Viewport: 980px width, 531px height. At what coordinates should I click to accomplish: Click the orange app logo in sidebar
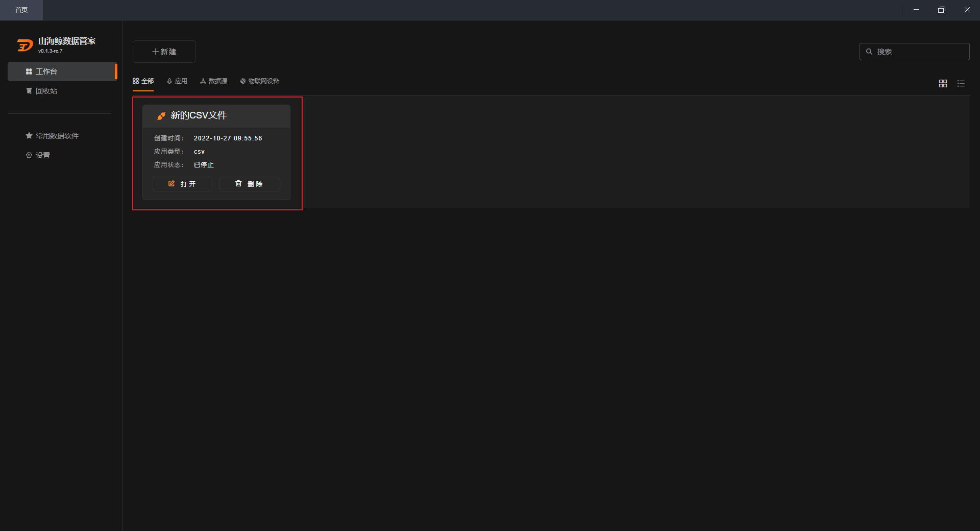[x=25, y=45]
